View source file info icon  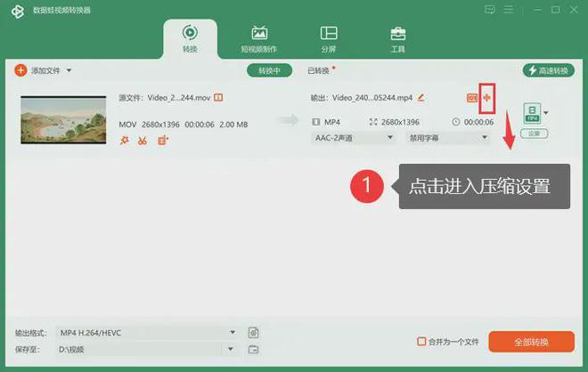coord(218,97)
